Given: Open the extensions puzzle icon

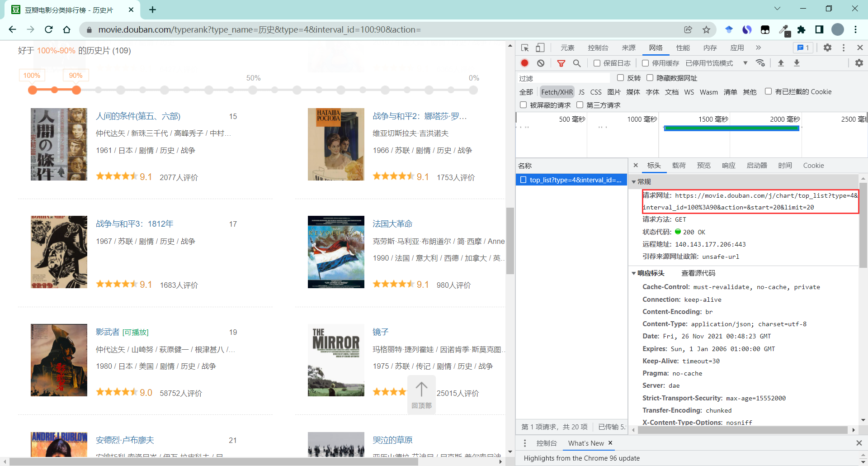Looking at the screenshot, I should [x=801, y=29].
